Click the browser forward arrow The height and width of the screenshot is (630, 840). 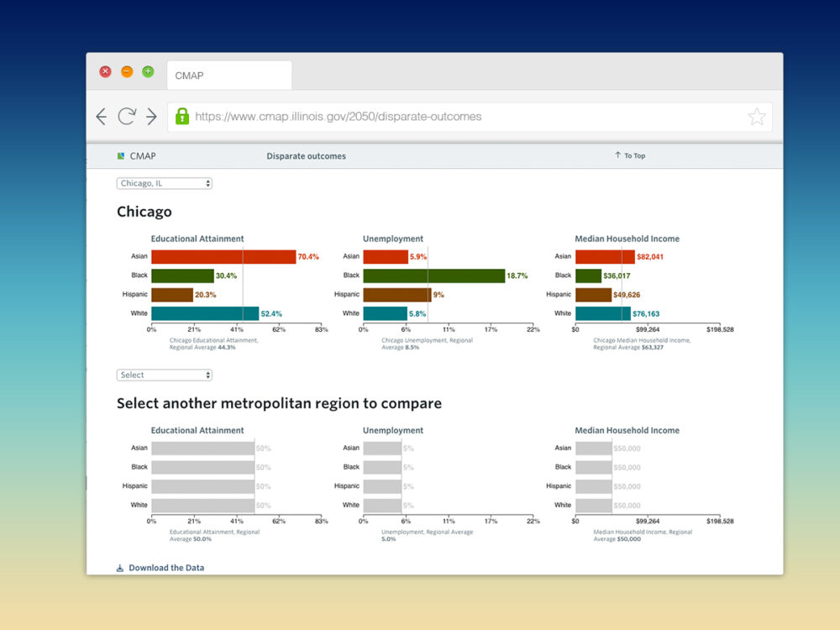151,116
